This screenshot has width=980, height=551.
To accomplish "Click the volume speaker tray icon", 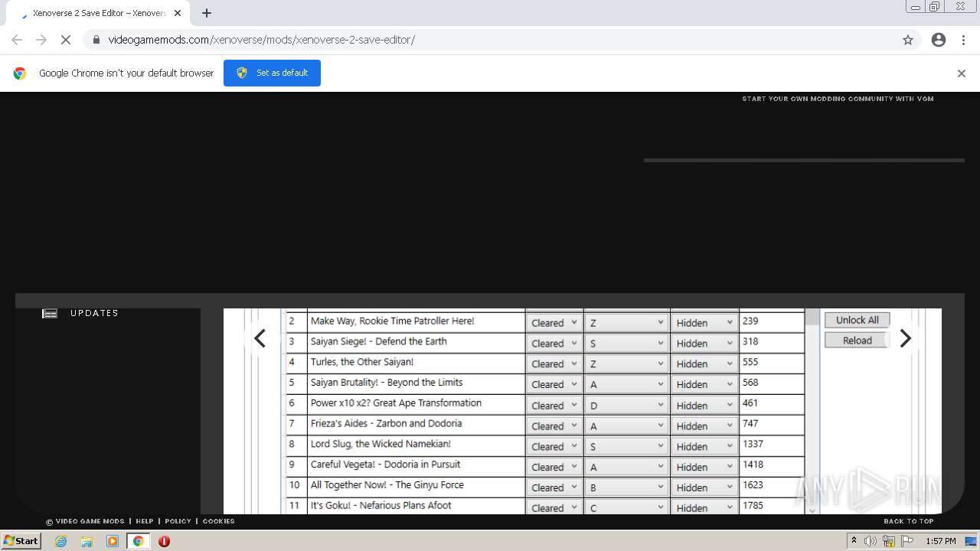I will [x=870, y=541].
